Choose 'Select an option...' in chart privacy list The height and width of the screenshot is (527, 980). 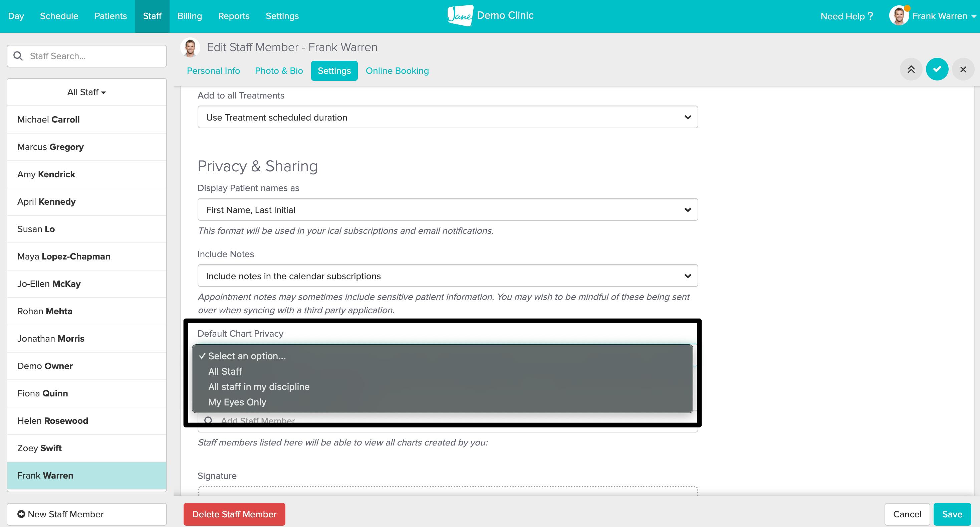click(442, 356)
